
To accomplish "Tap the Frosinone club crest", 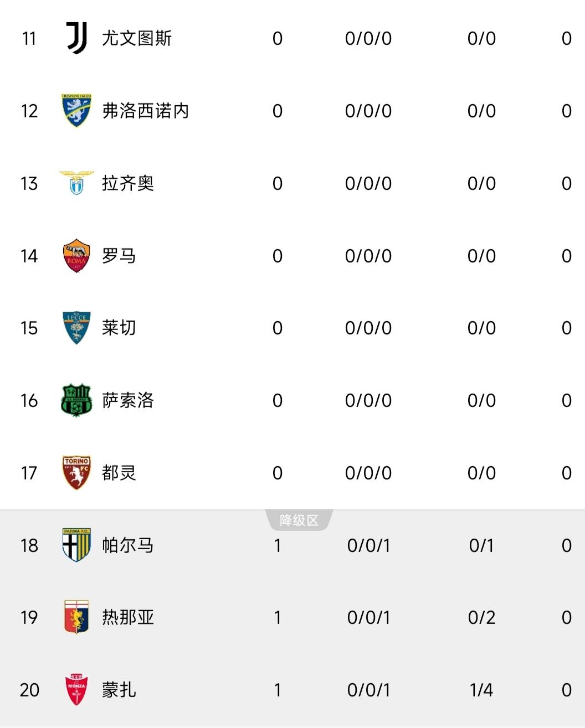I will tap(76, 111).
